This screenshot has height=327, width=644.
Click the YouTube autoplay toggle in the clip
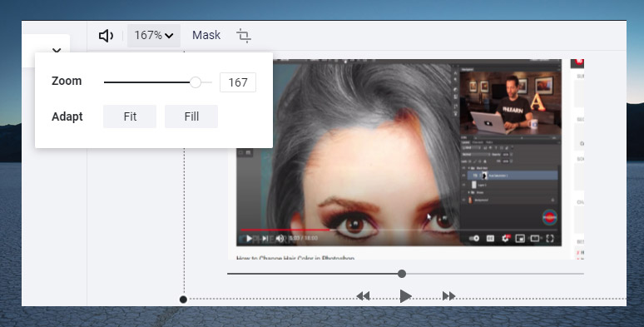tap(474, 238)
